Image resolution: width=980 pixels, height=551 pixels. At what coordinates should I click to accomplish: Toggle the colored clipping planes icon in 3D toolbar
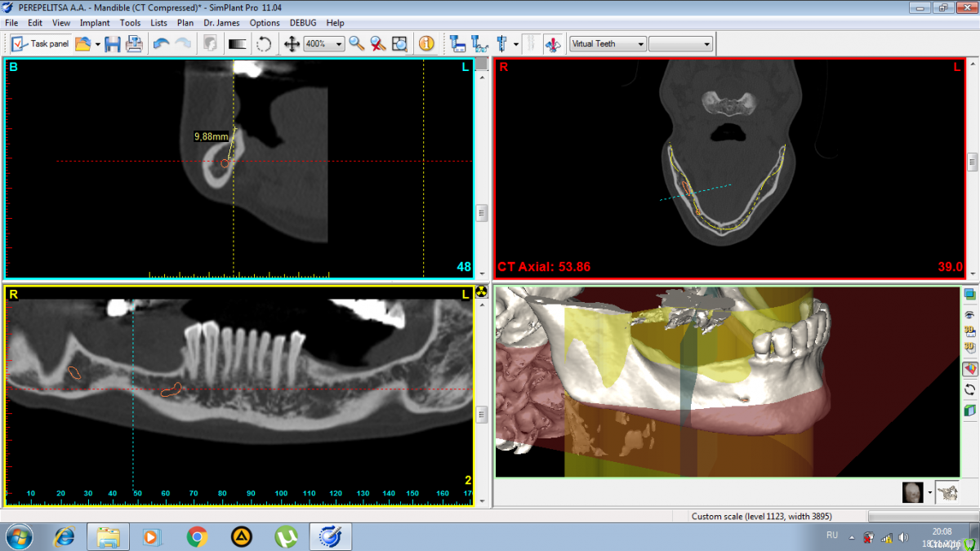[x=970, y=369]
